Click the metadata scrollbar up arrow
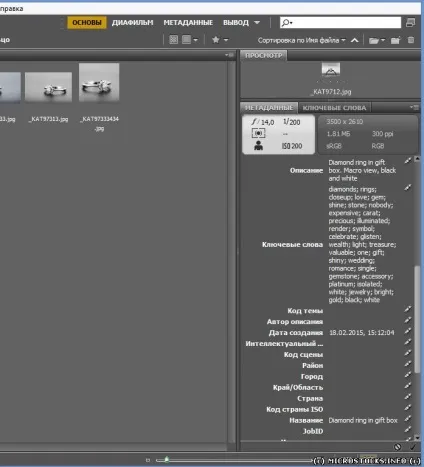This screenshot has width=424, height=467. tap(417, 159)
